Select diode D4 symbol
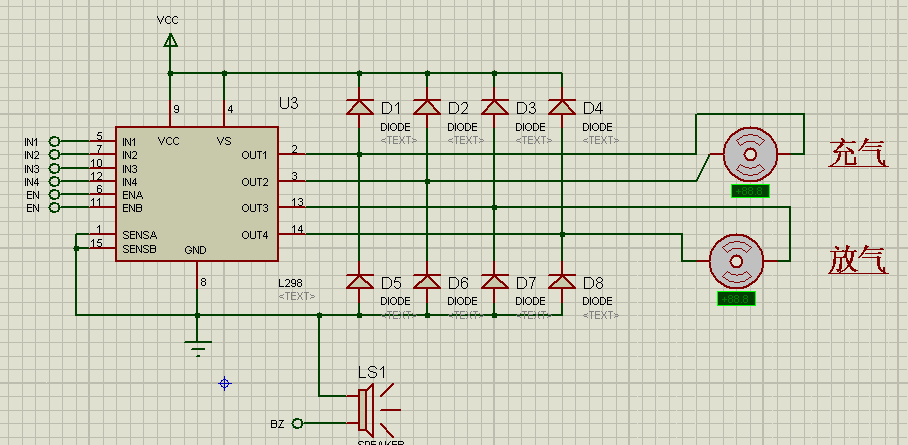This screenshot has width=908, height=445. click(x=562, y=107)
